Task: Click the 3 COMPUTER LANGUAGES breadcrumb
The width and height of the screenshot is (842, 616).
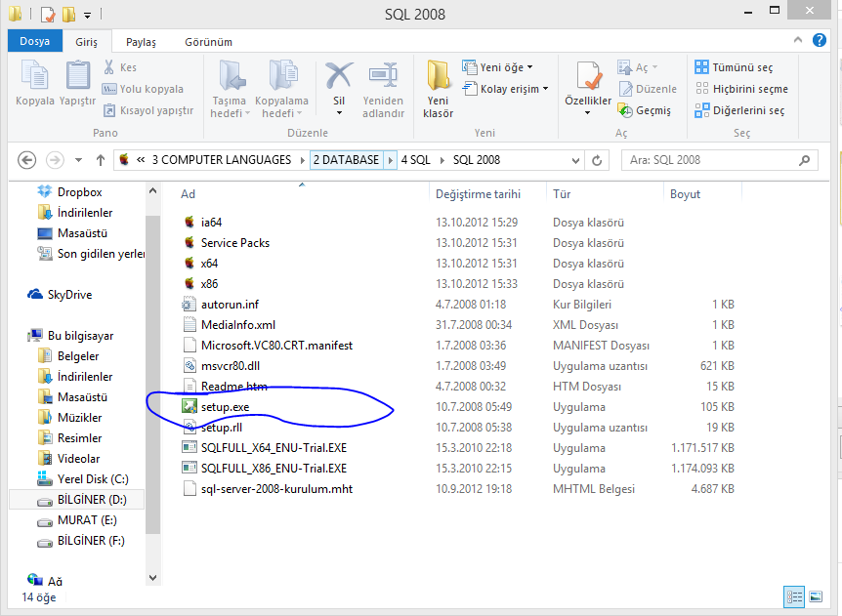Action: pos(221,160)
